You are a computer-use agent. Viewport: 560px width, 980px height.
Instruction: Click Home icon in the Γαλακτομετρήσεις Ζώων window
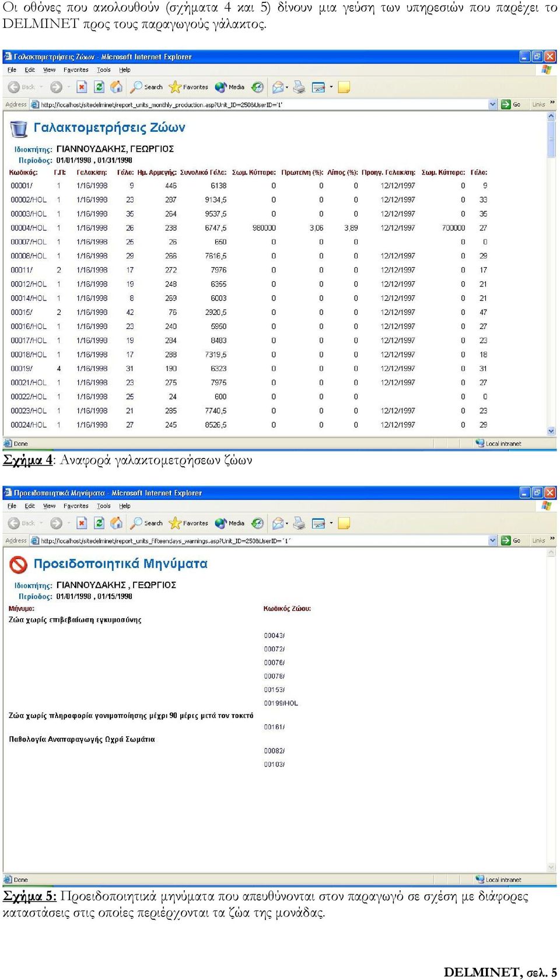pyautogui.click(x=117, y=87)
